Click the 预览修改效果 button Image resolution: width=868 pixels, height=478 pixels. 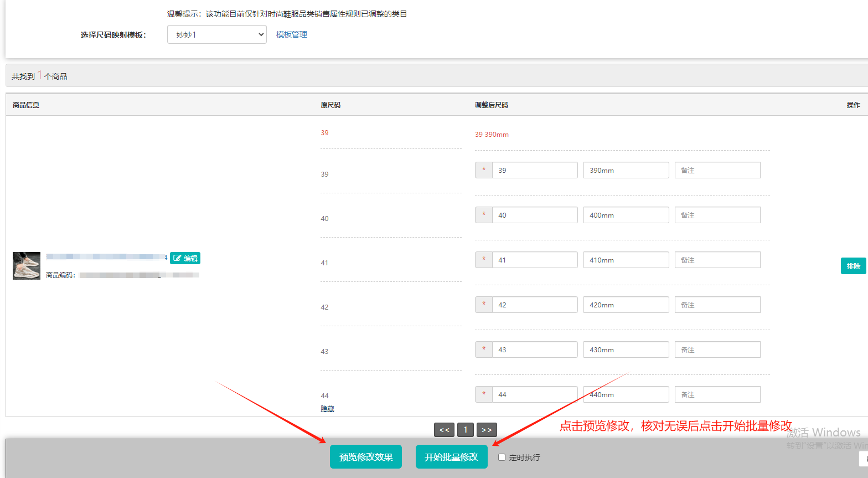pos(365,457)
